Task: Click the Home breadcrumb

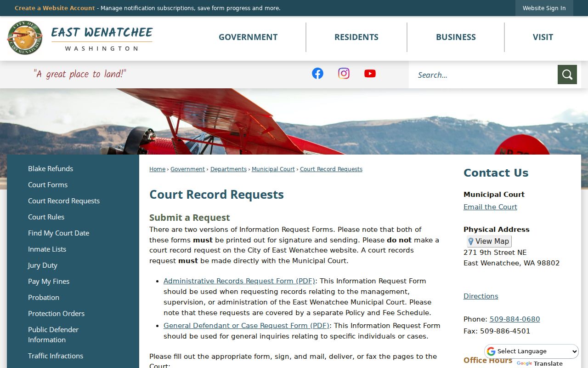Action: pyautogui.click(x=157, y=169)
